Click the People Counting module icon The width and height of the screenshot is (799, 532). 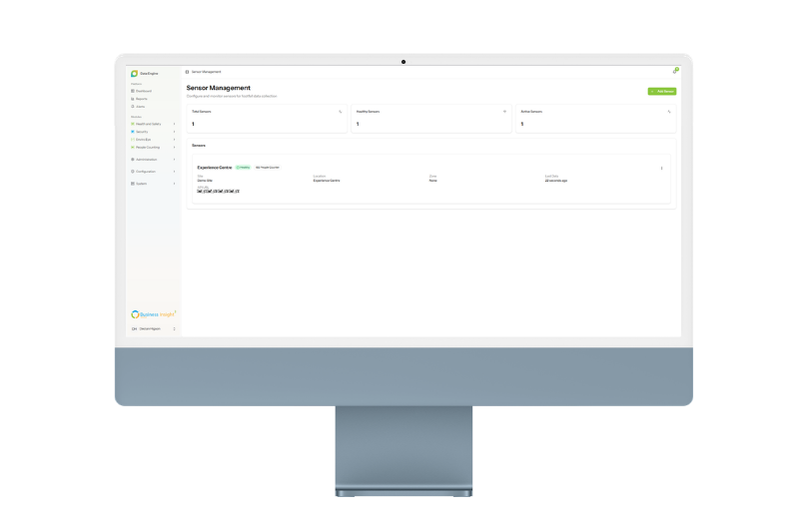click(133, 147)
